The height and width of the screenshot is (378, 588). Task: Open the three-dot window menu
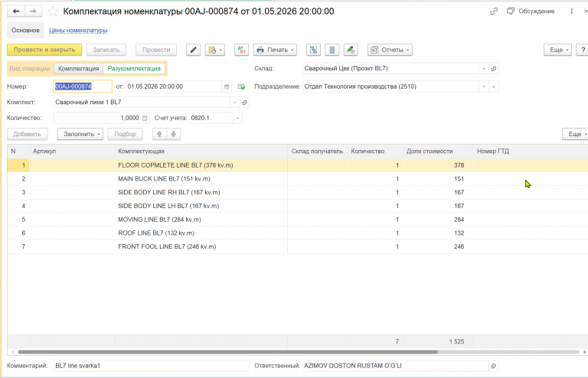click(x=571, y=11)
